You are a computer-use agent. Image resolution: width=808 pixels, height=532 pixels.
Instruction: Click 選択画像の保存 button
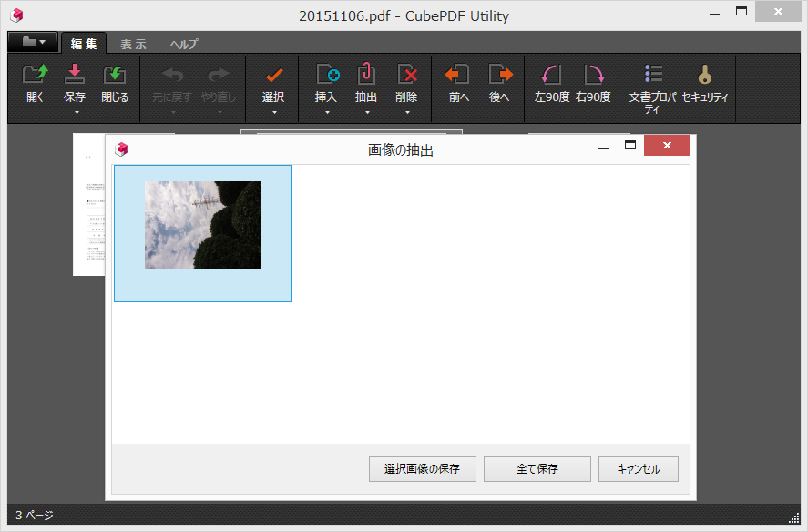[x=423, y=468]
